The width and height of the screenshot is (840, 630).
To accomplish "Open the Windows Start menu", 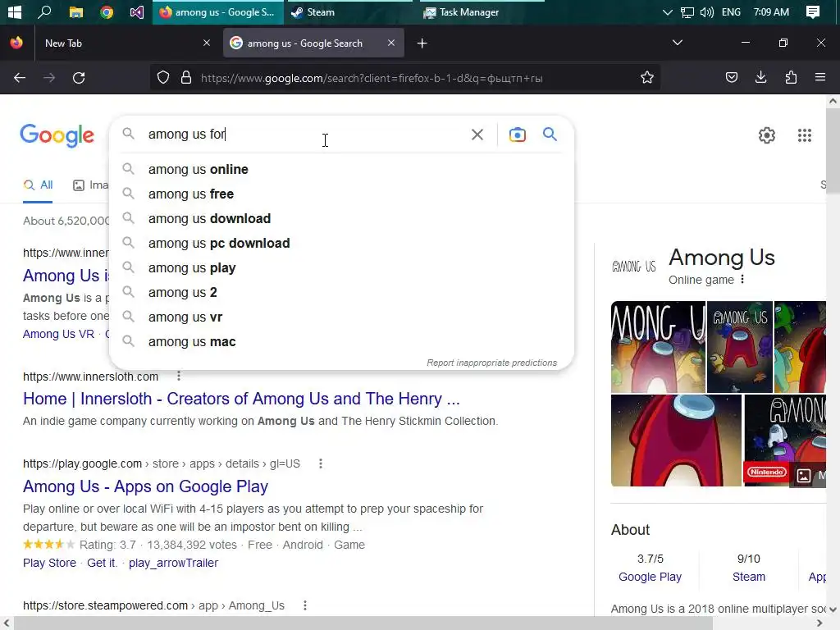I will pos(15,11).
